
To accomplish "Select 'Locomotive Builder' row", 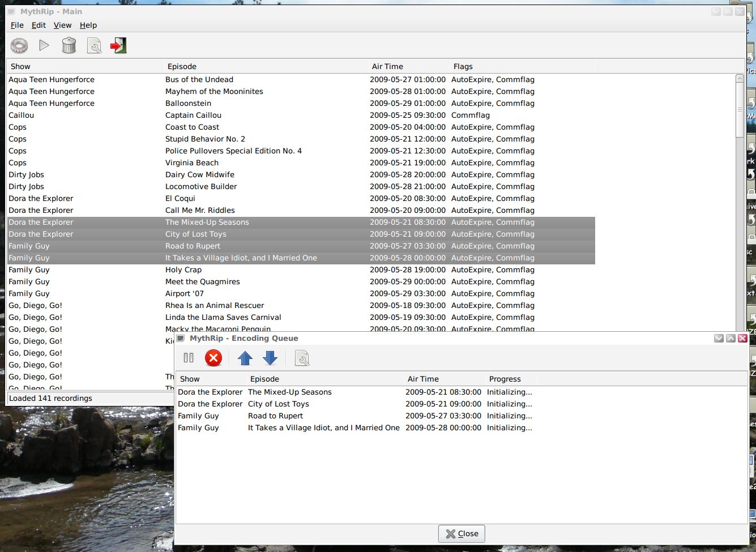I will (x=301, y=186).
